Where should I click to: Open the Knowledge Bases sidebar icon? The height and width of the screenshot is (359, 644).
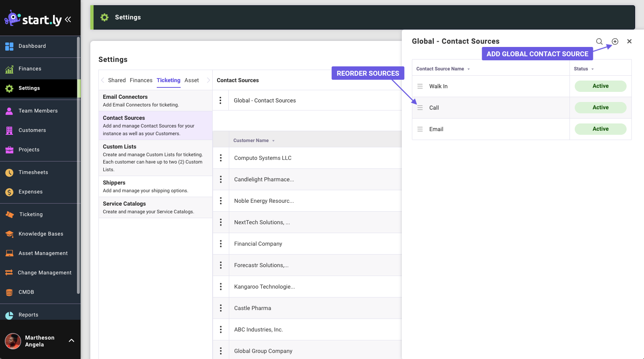click(9, 234)
